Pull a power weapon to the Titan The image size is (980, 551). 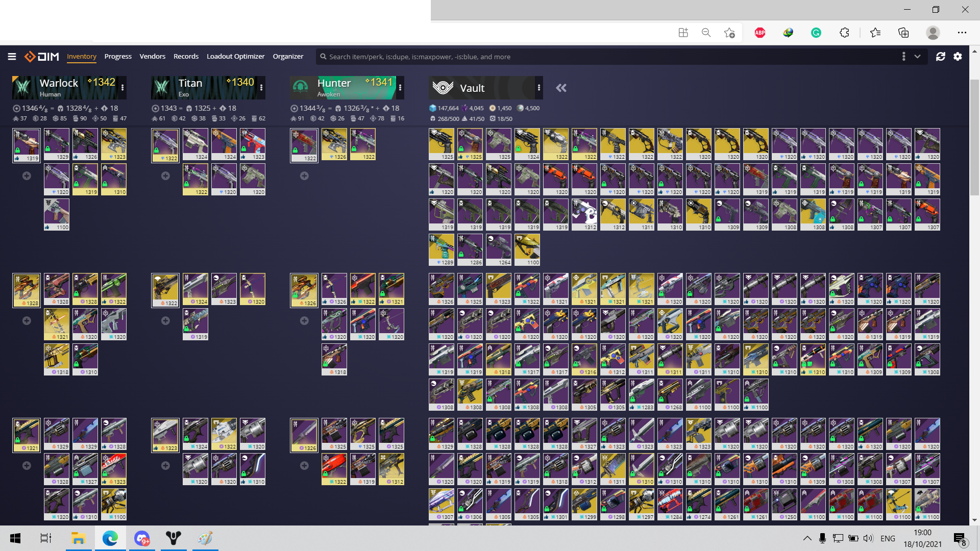(165, 465)
